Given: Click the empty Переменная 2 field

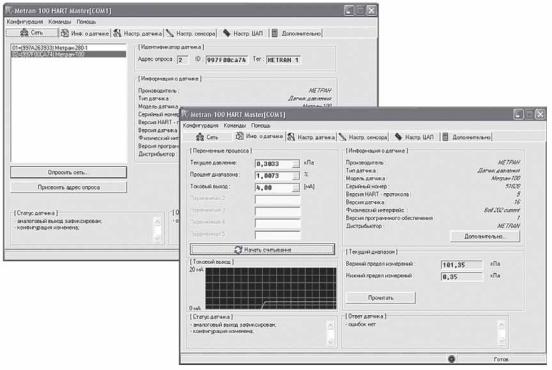Looking at the screenshot, I should coord(278,200).
